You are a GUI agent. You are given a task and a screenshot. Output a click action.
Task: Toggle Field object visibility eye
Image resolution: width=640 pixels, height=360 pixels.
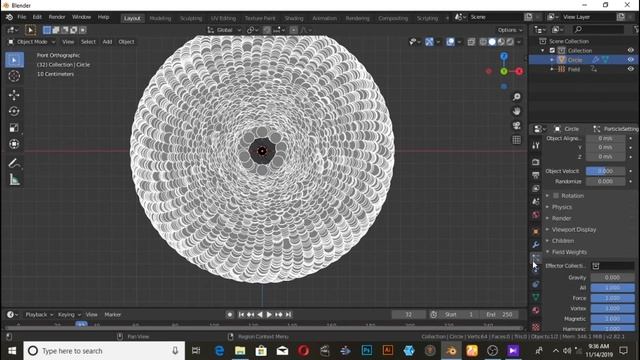[631, 69]
